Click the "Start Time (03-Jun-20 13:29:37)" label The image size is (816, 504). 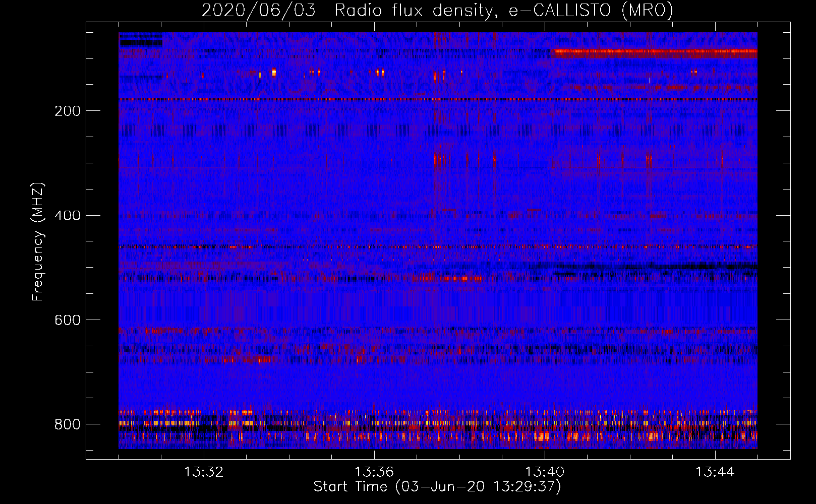click(x=437, y=486)
